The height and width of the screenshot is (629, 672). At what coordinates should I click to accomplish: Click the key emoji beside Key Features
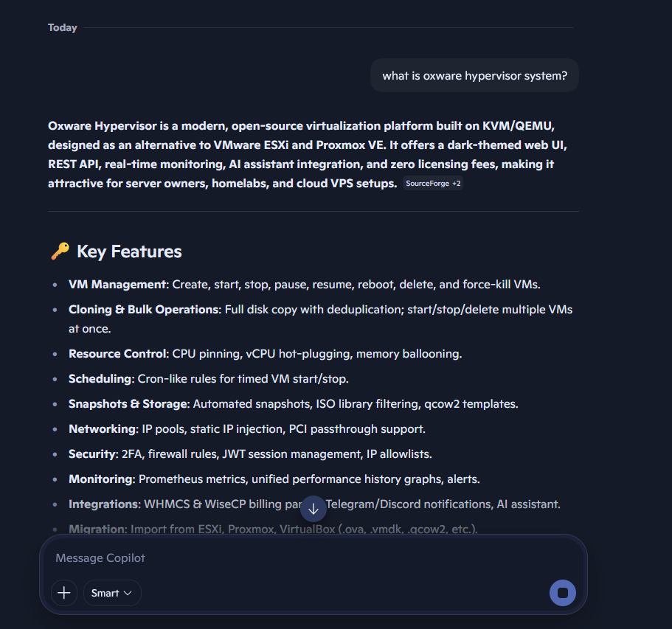60,251
